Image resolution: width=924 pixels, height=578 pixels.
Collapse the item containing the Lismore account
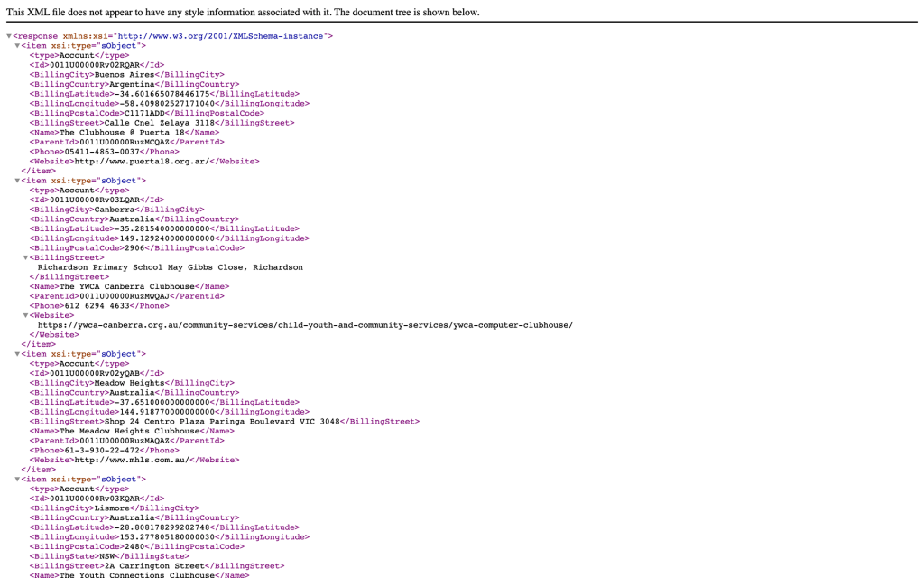click(17, 480)
